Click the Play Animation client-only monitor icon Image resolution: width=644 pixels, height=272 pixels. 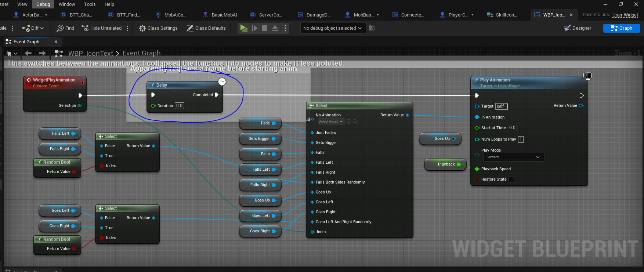tap(587, 76)
